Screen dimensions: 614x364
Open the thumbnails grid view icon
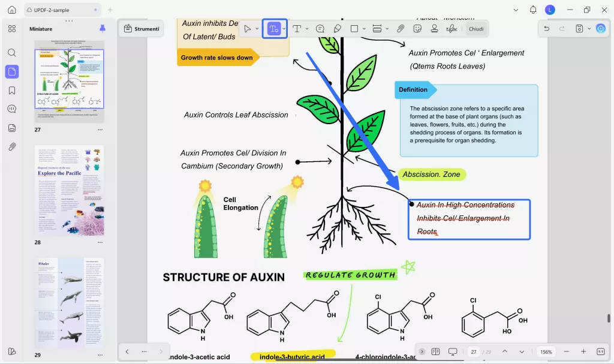(12, 29)
